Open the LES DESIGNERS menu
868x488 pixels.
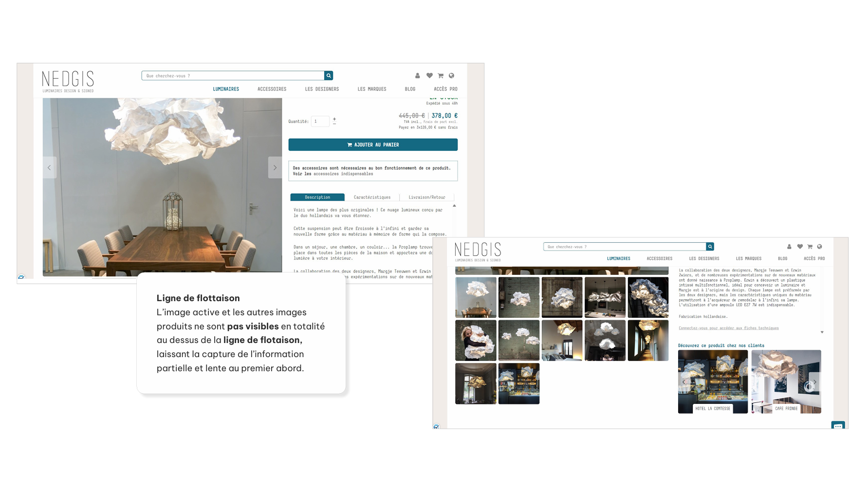[x=322, y=89]
